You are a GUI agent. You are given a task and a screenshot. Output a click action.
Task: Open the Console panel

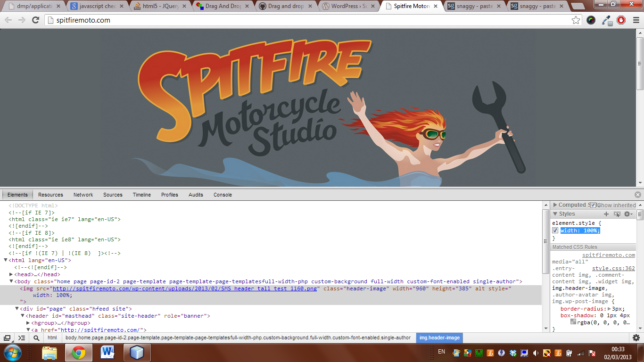(223, 195)
